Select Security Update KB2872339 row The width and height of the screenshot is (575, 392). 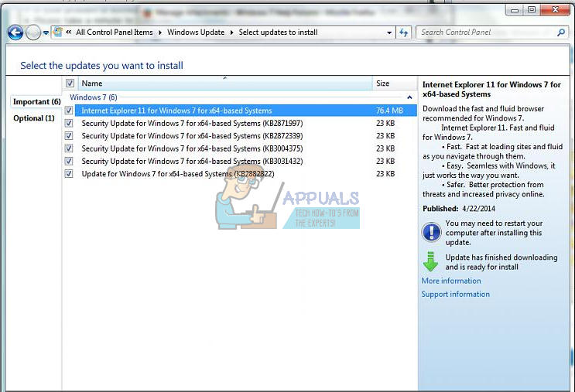tap(245, 135)
